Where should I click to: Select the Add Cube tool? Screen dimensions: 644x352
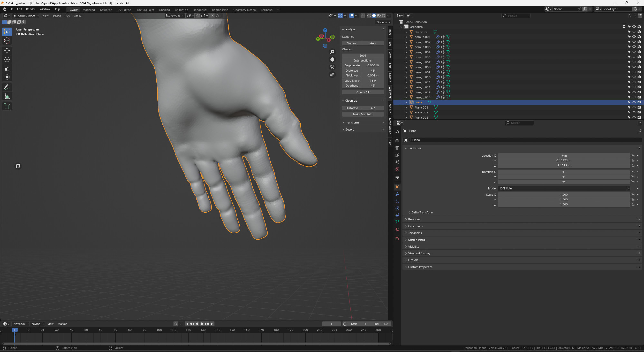(7, 106)
